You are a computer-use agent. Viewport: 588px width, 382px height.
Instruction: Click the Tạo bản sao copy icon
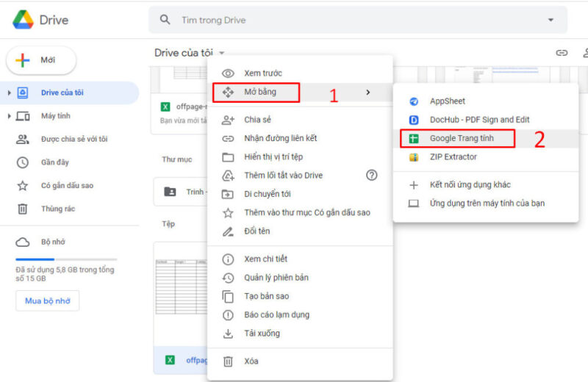(x=228, y=297)
